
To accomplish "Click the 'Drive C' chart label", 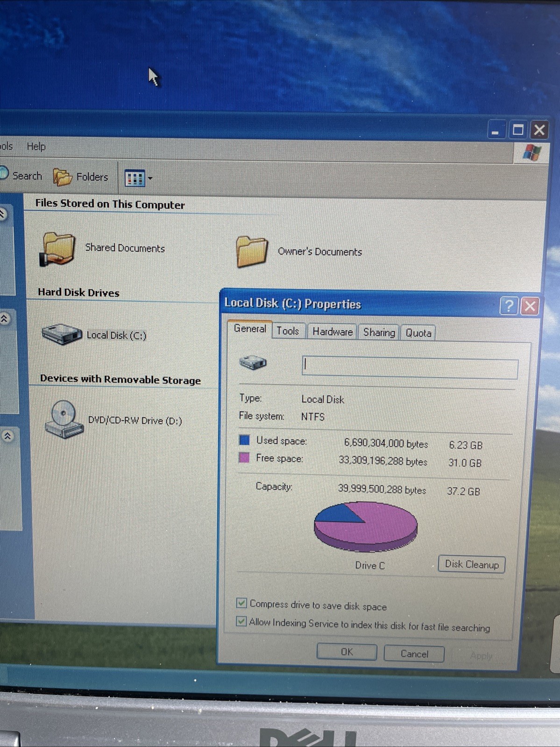I will [370, 565].
